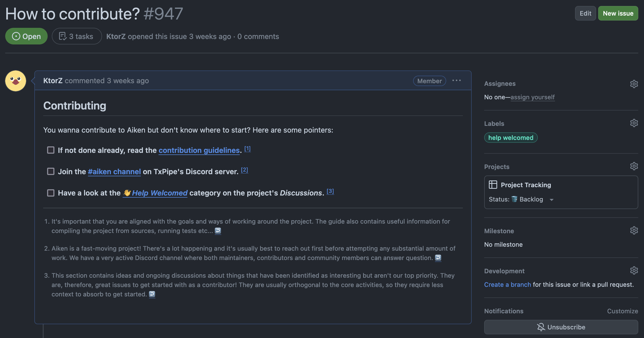Viewport: 644px width, 338px height.
Task: Open the Milestone gear settings
Action: point(634,230)
